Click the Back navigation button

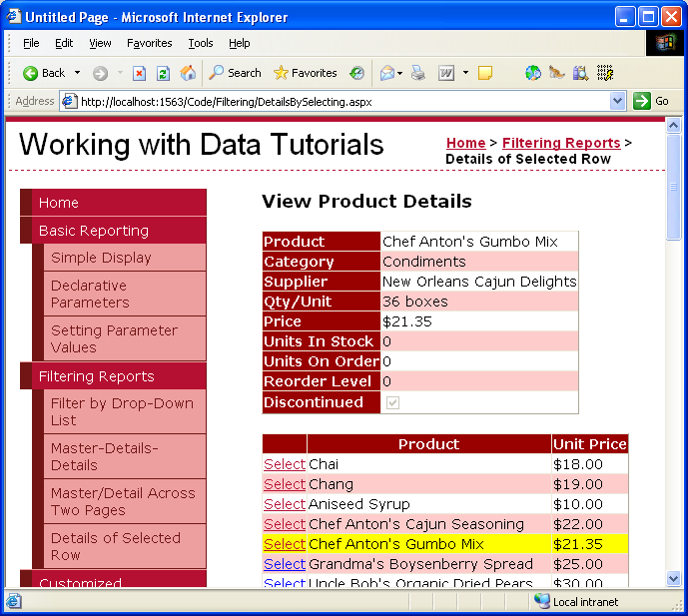coord(43,73)
